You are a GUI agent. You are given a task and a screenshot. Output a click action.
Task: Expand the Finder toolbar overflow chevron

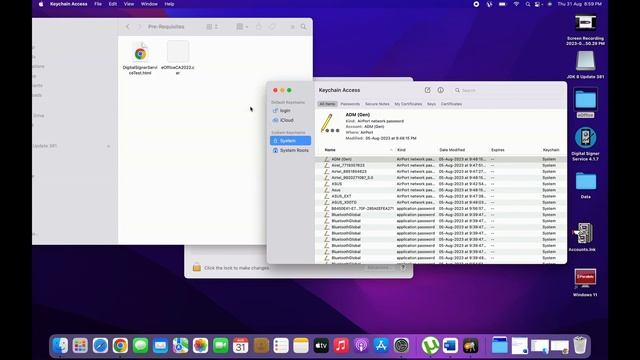(x=292, y=27)
